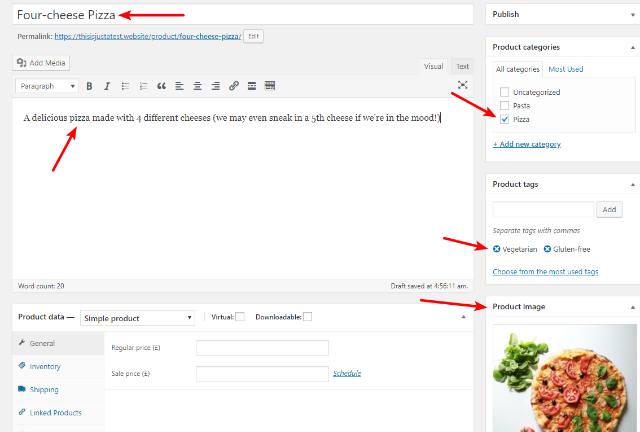Focus the product title field
Image resolution: width=640 pixels, height=432 pixels.
click(x=243, y=15)
